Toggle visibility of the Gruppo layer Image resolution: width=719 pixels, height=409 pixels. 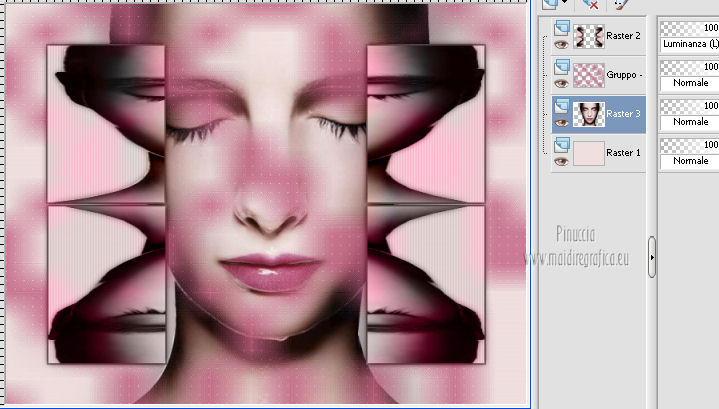coord(561,83)
